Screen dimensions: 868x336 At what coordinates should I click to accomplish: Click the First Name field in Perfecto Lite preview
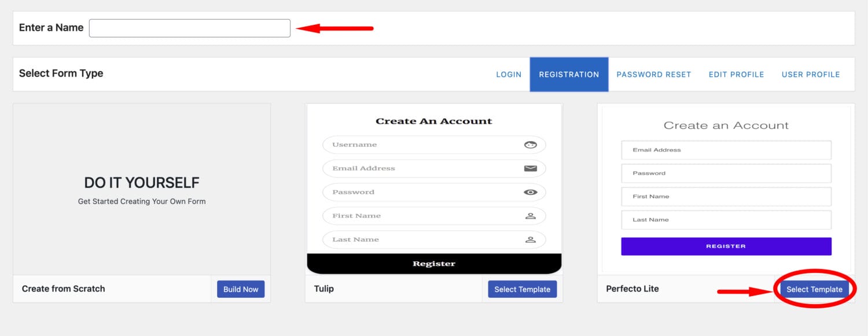(726, 197)
